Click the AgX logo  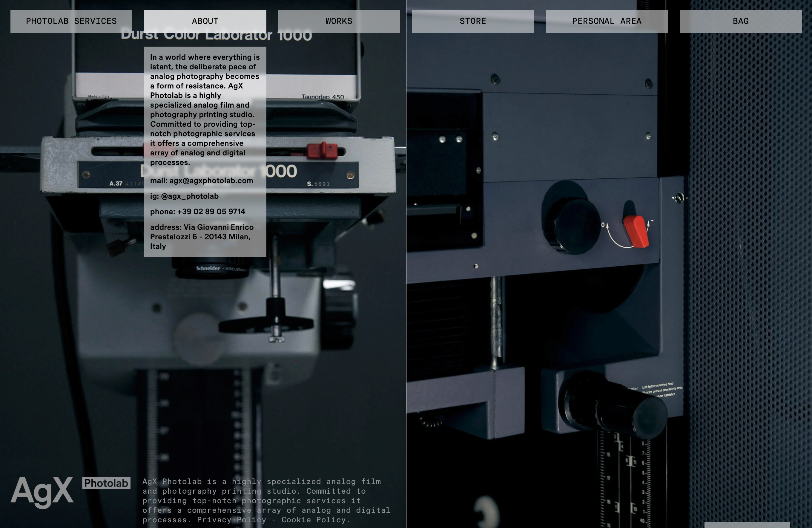[42, 492]
